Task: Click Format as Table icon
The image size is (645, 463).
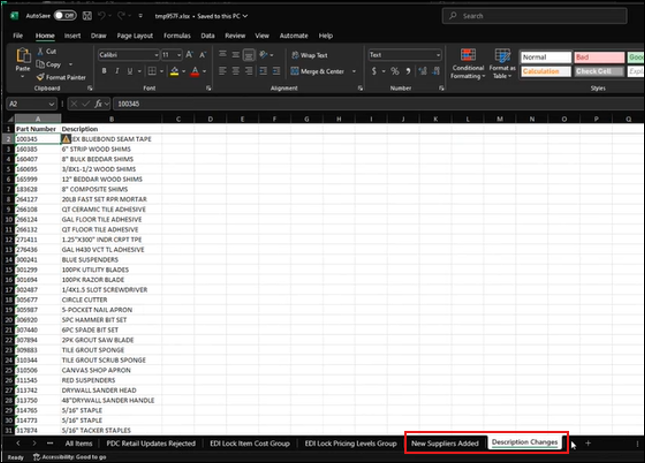Action: coord(501,63)
